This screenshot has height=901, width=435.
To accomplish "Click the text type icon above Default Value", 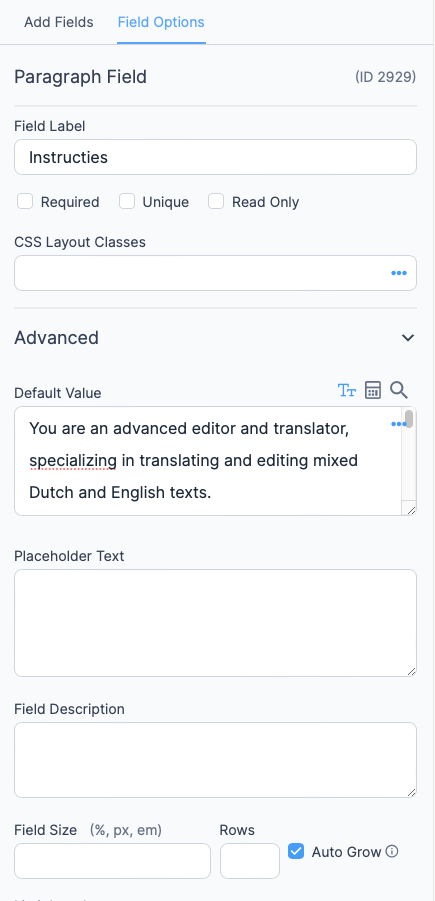I will click(x=347, y=391).
